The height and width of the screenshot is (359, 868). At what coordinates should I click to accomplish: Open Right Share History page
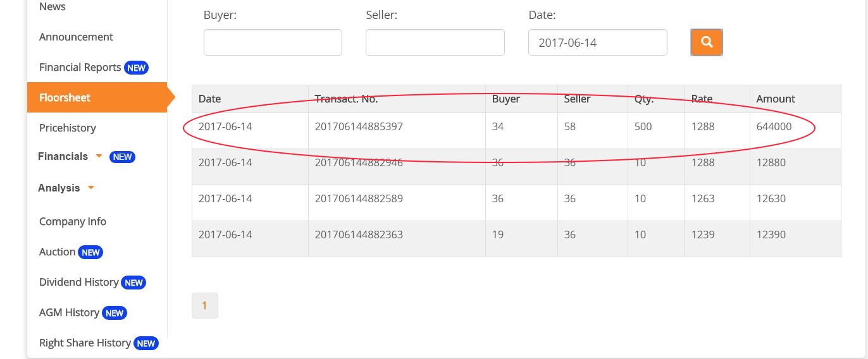click(x=85, y=343)
